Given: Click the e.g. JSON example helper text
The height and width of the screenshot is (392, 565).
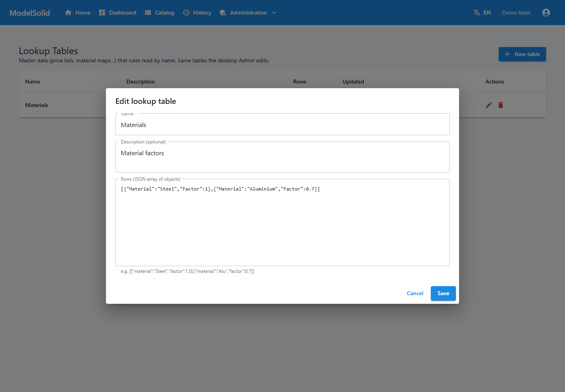Looking at the screenshot, I should pyautogui.click(x=188, y=271).
